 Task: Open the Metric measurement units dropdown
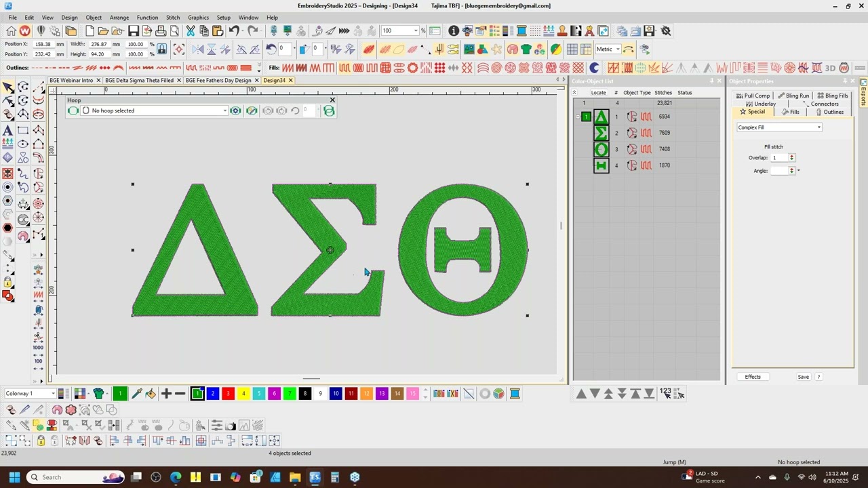(617, 49)
